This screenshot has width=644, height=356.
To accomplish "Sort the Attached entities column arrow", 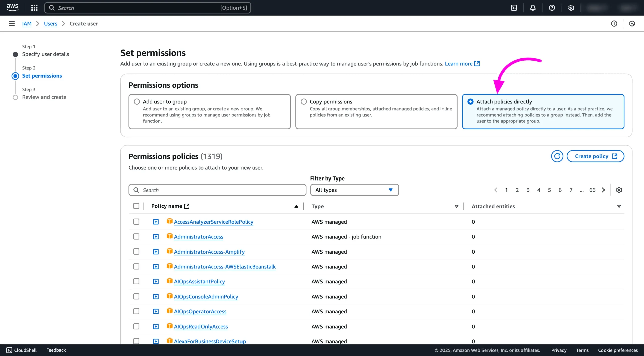I will click(x=619, y=206).
